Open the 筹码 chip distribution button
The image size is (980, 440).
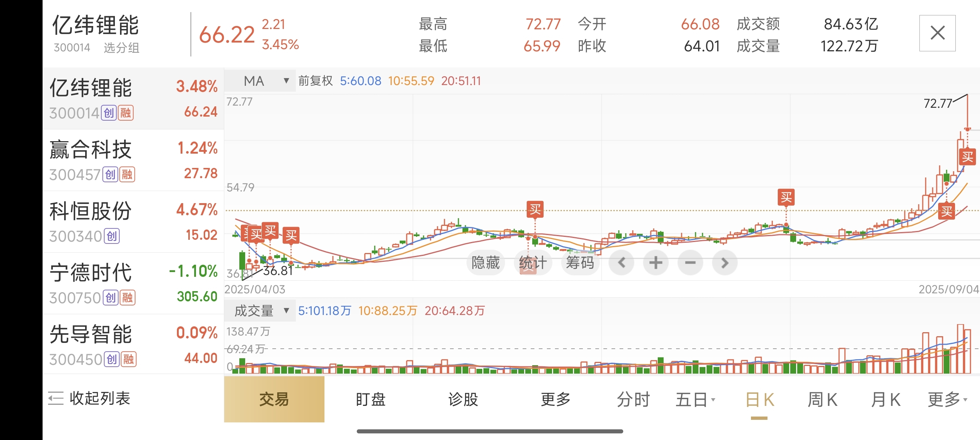(x=580, y=263)
